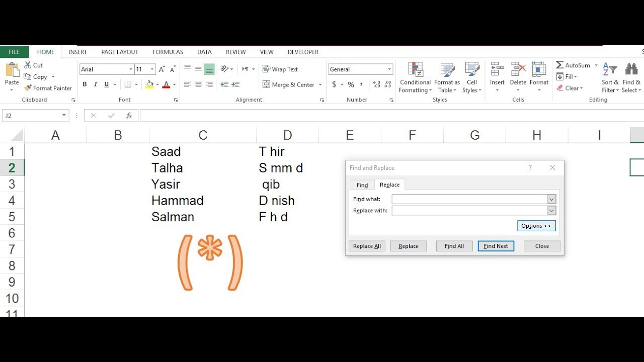
Task: Click the Replace All button
Action: click(x=367, y=246)
